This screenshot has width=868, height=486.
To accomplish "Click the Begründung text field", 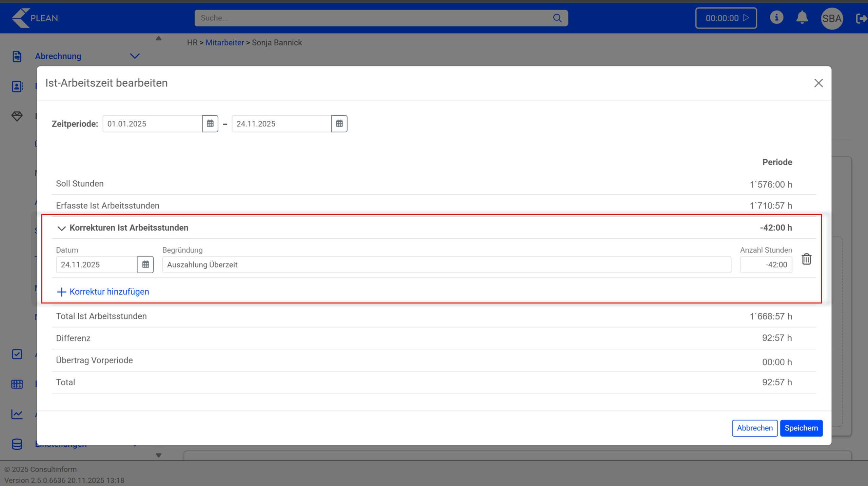I will [446, 265].
